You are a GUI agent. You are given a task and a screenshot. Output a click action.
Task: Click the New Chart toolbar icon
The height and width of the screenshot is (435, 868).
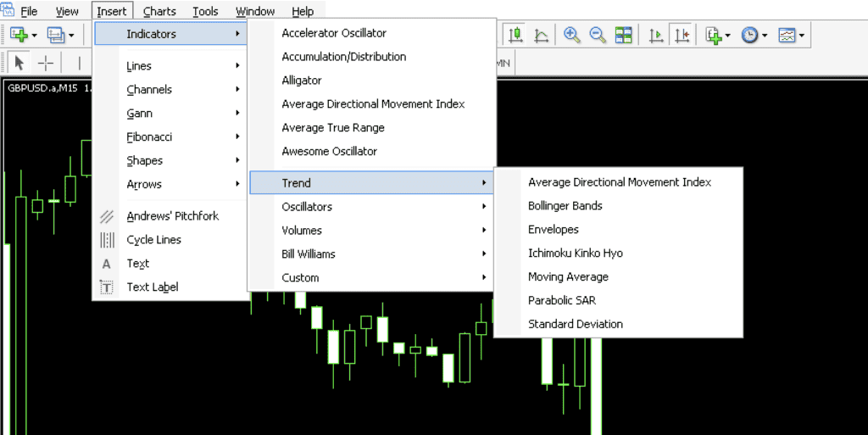[x=19, y=35]
